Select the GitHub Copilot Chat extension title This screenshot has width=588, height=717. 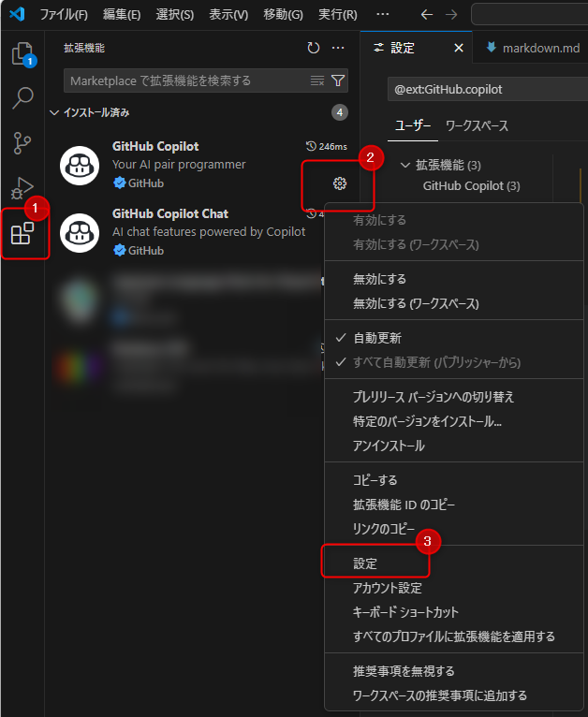170,213
